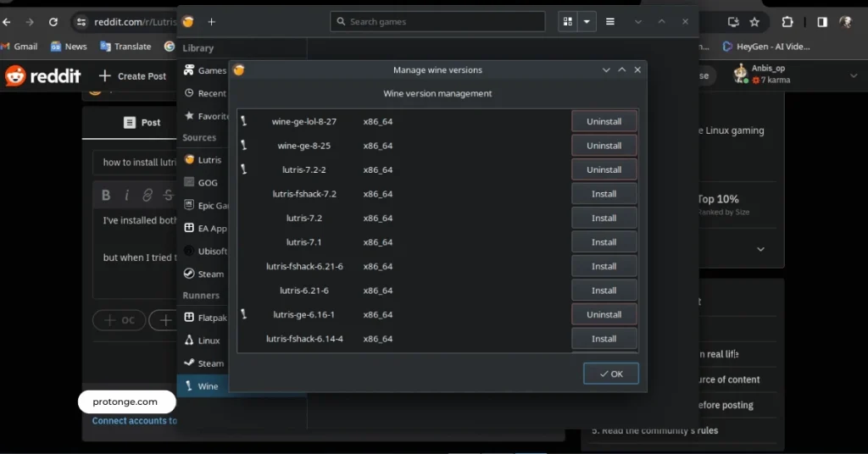Confirm the dialog with OK
Viewport: 868px width, 454px height.
click(x=610, y=374)
